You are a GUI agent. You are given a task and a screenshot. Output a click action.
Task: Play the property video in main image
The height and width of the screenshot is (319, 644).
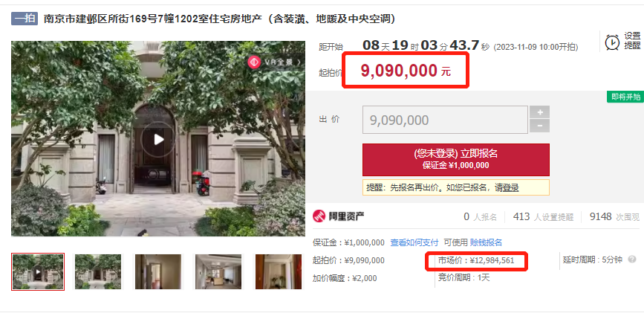(158, 139)
